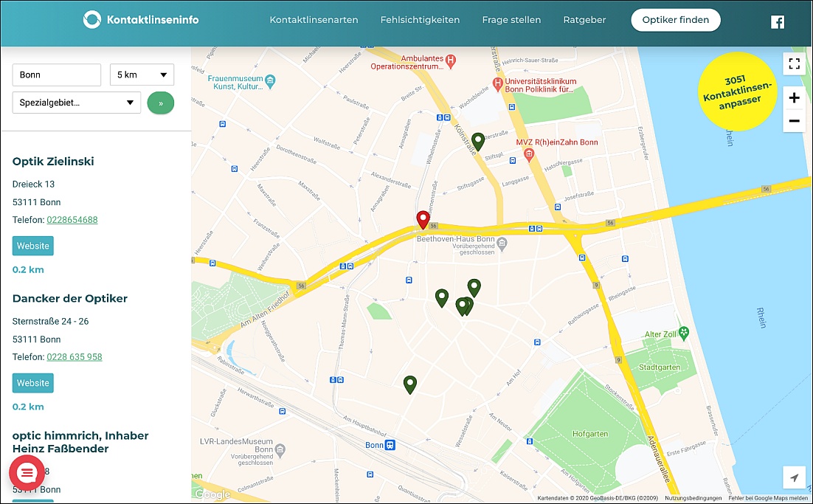Open the 5 km radius dropdown
The width and height of the screenshot is (813, 504).
[142, 75]
